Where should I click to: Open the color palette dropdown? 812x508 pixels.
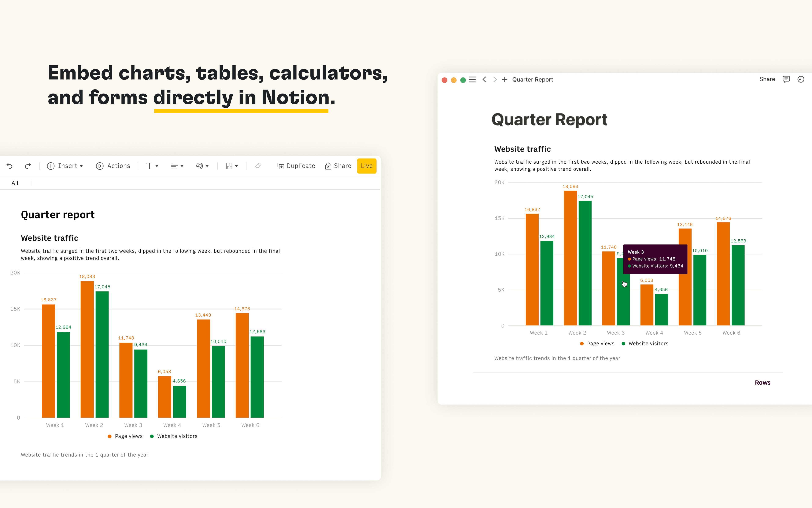click(202, 166)
